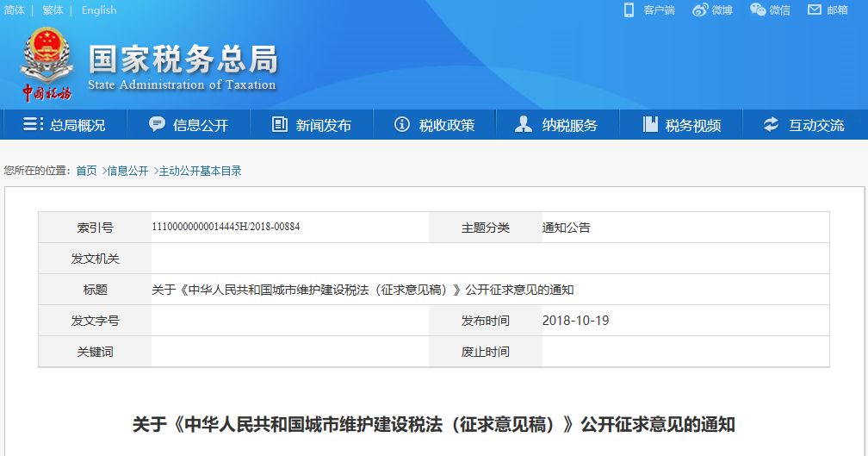
Task: Open the 微博 link
Action: [722, 10]
